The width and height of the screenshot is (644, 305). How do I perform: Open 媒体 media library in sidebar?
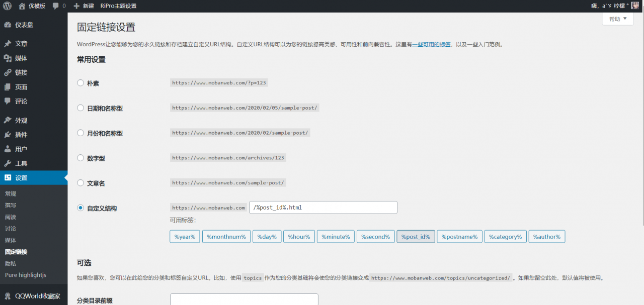(21, 58)
